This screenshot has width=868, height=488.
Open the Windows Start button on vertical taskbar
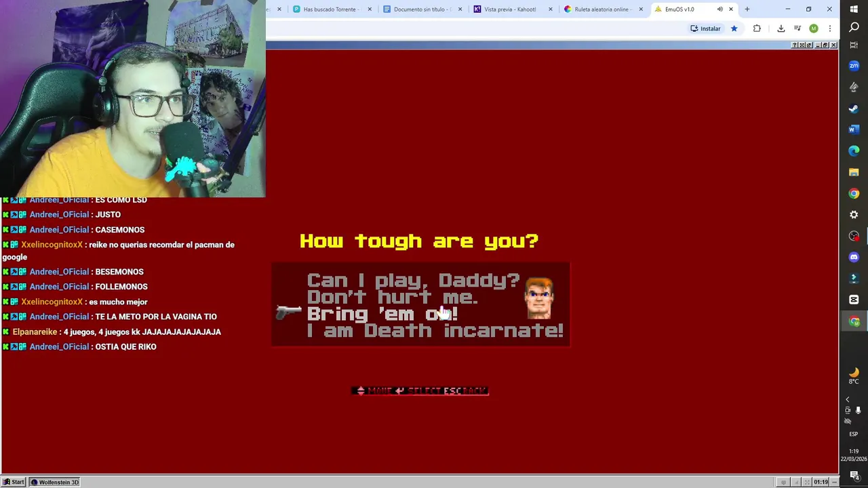pyautogui.click(x=854, y=9)
